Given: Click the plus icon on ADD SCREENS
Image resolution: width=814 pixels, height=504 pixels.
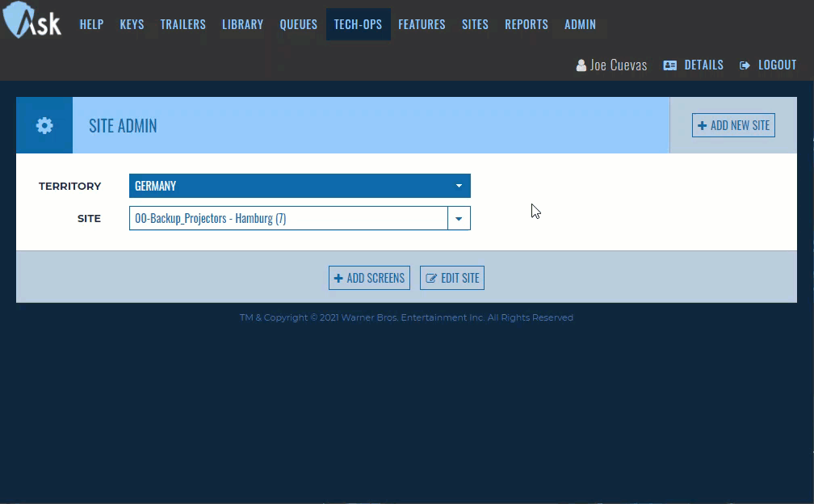Looking at the screenshot, I should click(338, 277).
